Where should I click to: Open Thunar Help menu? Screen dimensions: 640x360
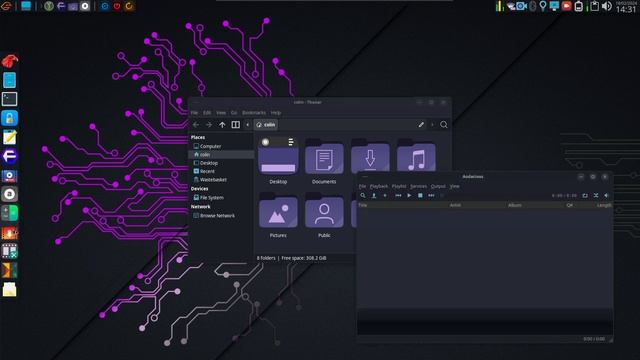tap(276, 113)
